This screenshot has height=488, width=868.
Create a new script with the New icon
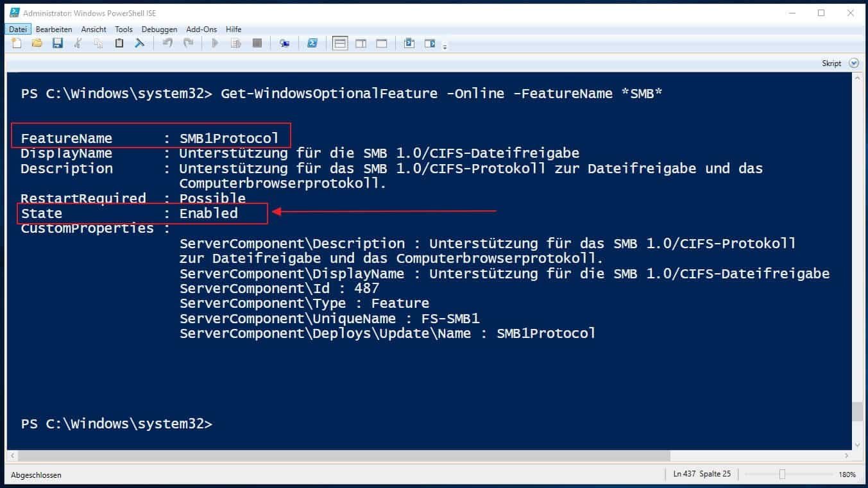tap(17, 44)
